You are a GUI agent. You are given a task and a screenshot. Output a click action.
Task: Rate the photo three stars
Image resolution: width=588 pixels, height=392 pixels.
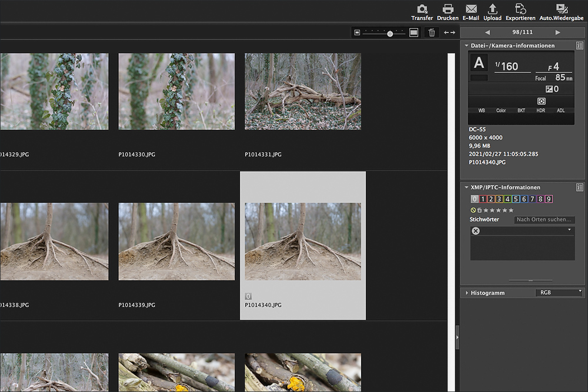(x=499, y=210)
